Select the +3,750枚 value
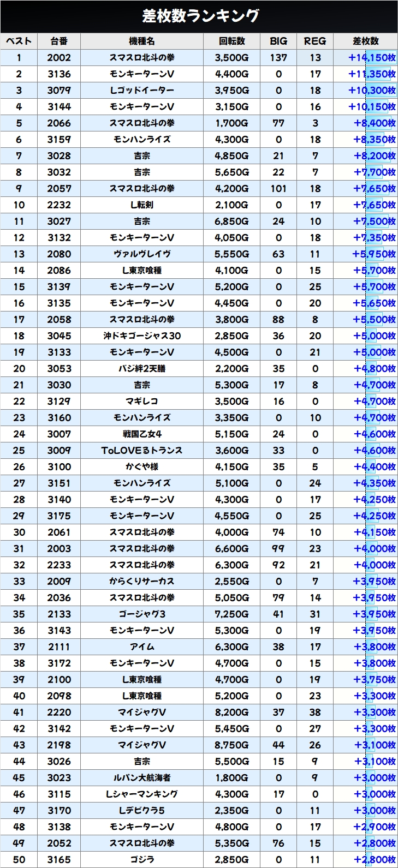The height and width of the screenshot is (868, 398). point(375,680)
